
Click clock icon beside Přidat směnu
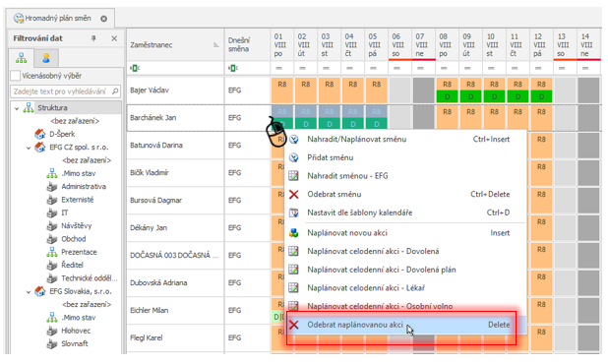[x=294, y=157]
